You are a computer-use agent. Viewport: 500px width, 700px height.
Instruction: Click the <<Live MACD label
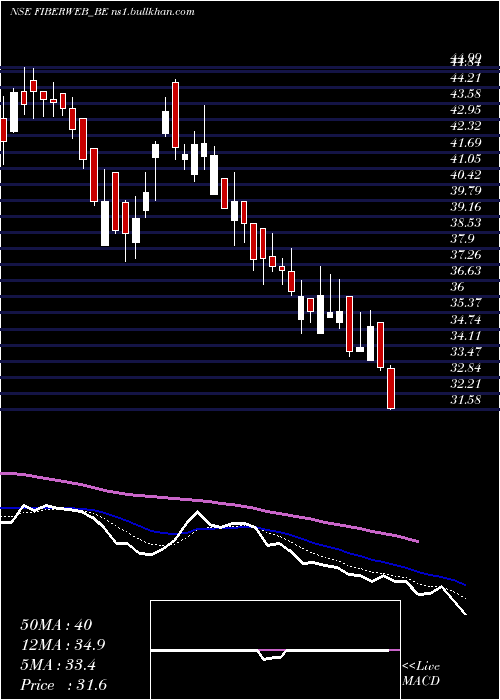point(421,674)
